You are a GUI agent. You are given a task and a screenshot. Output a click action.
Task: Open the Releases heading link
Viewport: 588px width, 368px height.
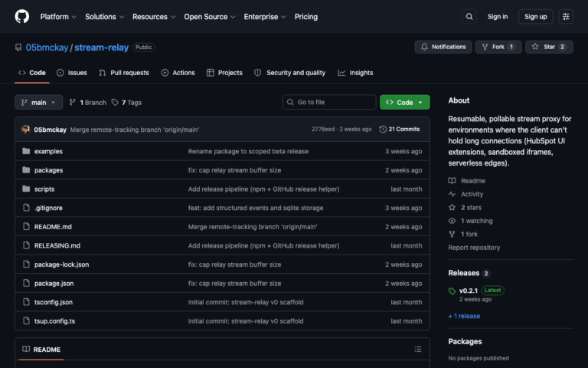point(463,273)
